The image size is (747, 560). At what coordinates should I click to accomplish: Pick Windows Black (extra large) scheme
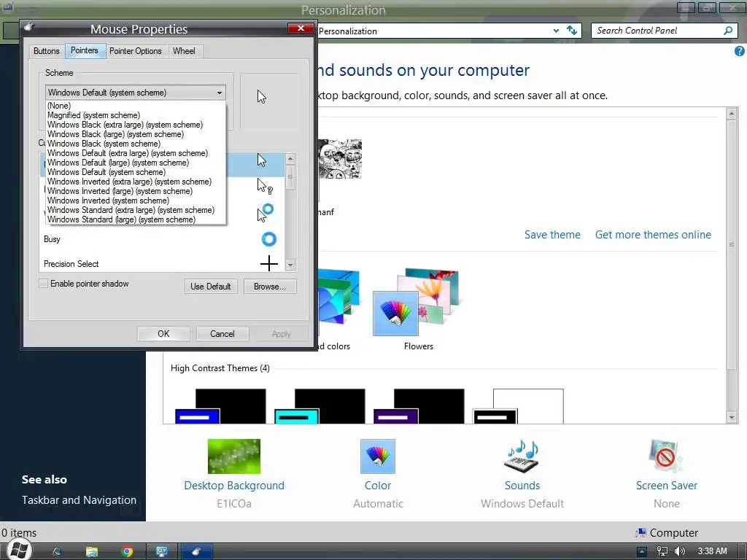[136, 125]
